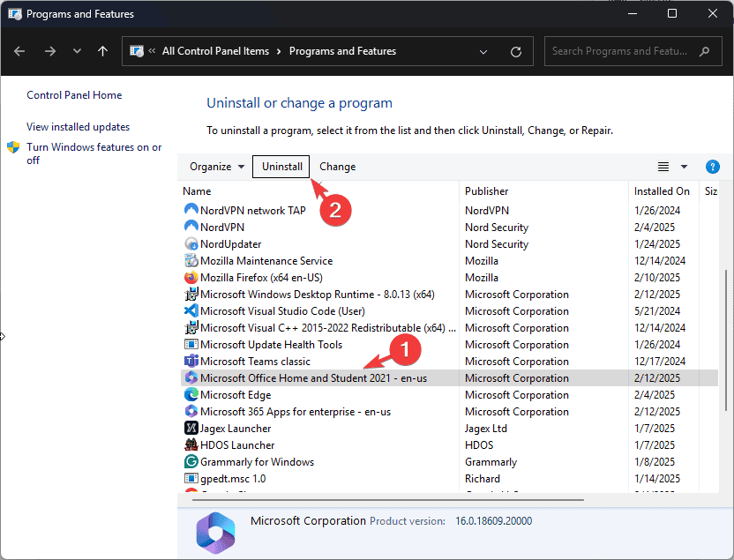Screen dimensions: 734x560
Task: Click the Microsoft 365 Apps icon
Action: [191, 411]
